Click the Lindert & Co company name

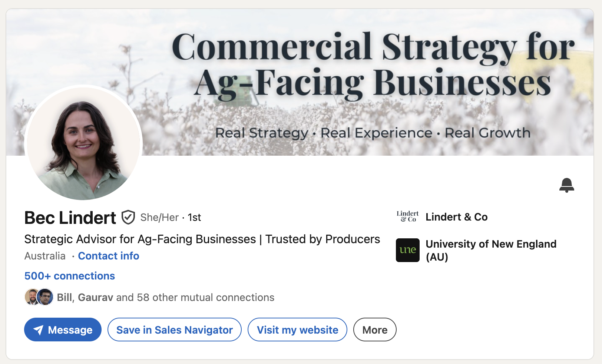pos(456,217)
